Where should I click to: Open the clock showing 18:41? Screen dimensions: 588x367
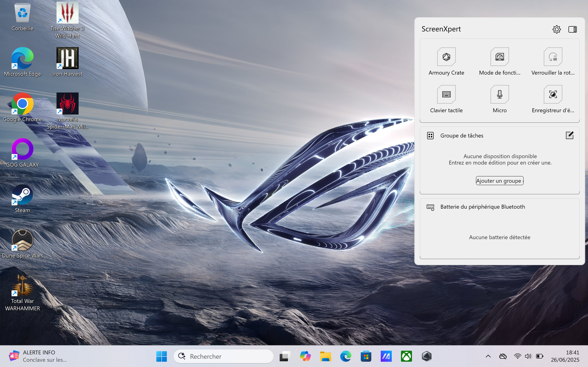pos(565,356)
